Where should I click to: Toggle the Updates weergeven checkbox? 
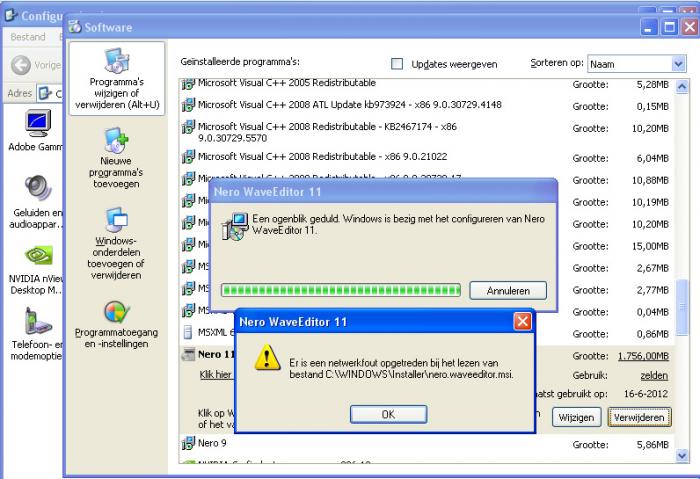396,64
